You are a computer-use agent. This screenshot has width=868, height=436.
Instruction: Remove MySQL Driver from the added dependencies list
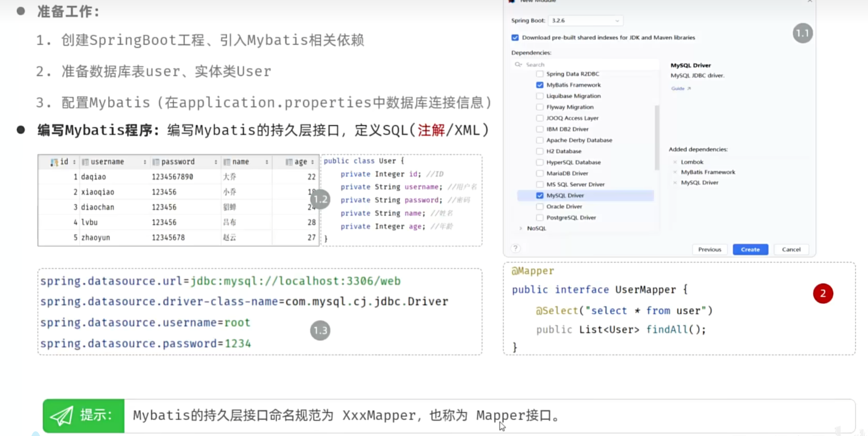[x=675, y=183]
